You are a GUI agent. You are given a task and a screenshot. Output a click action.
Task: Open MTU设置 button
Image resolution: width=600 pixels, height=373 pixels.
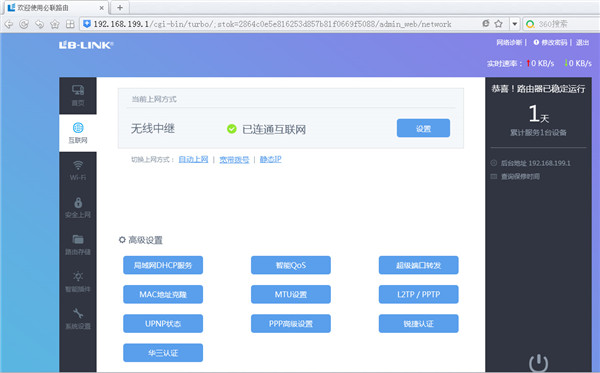pos(291,294)
